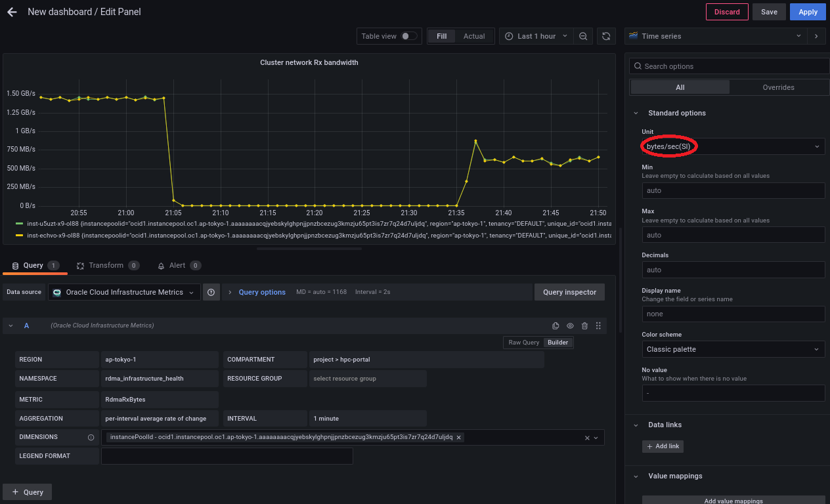
Task: Switch to the Overrides tab
Action: [778, 87]
